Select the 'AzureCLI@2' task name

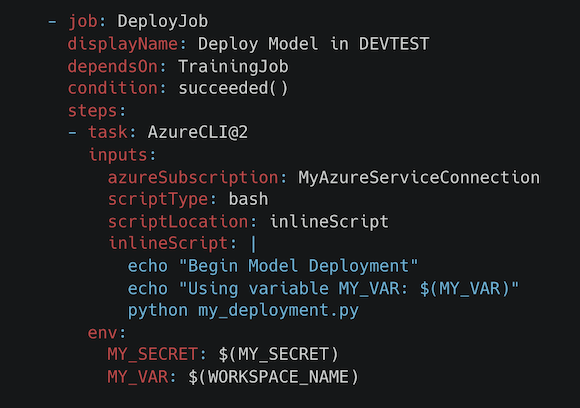198,132
